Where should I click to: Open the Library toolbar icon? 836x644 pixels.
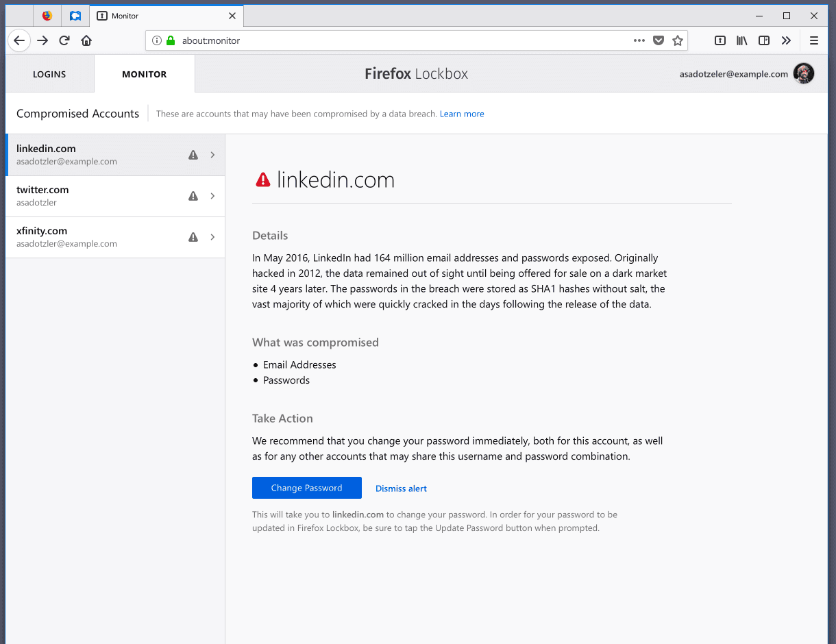(742, 40)
